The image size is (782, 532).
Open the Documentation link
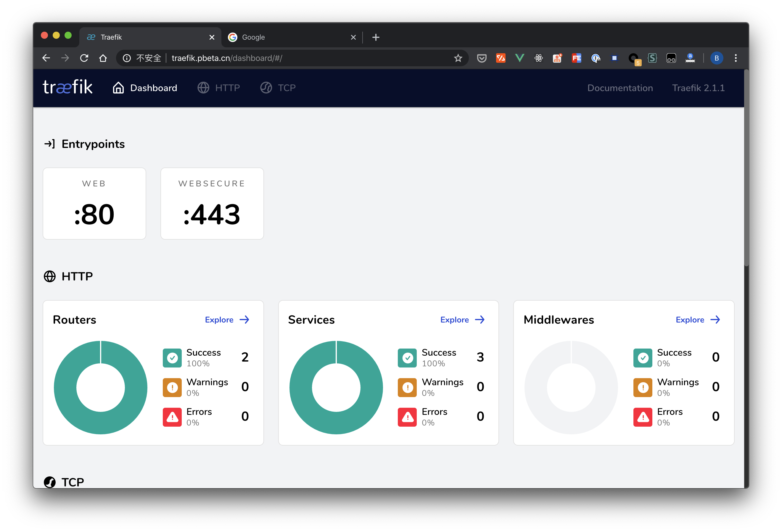(x=620, y=88)
